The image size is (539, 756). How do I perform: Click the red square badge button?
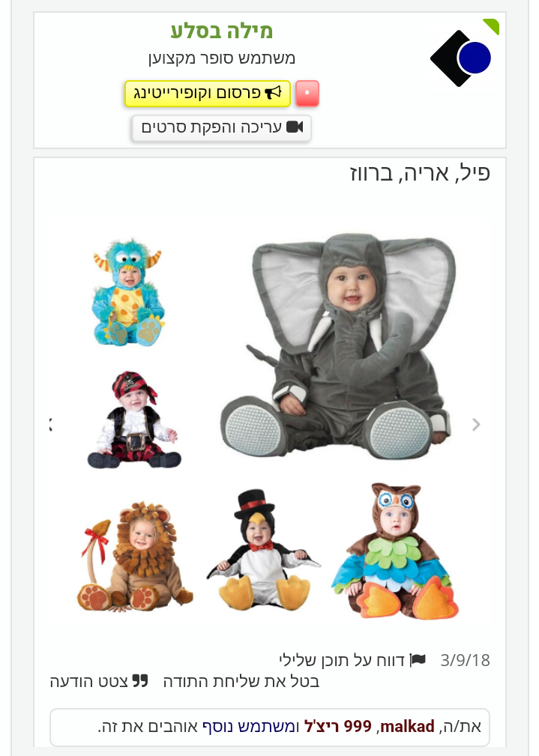(307, 93)
